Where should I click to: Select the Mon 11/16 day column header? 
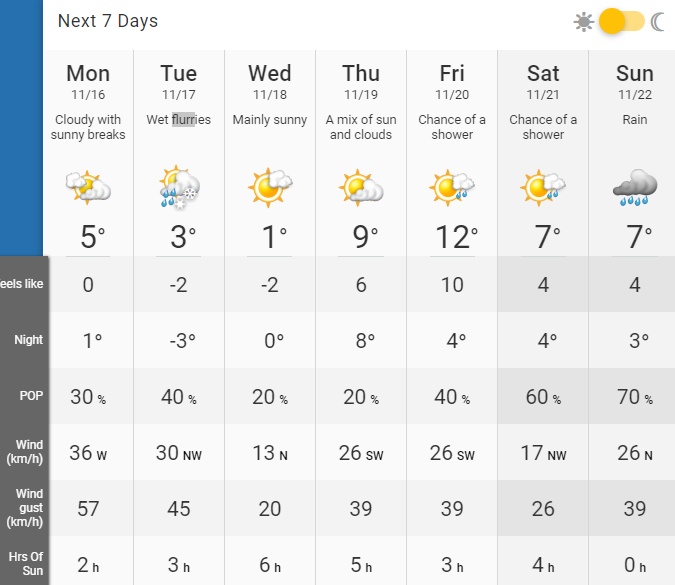point(88,82)
